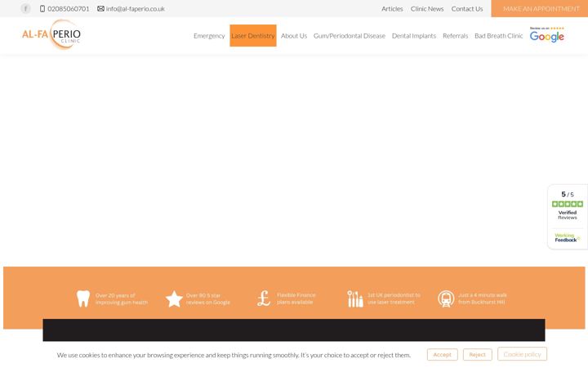Open the Cookie policy button
Screen dimensions: 588x368
(523, 354)
